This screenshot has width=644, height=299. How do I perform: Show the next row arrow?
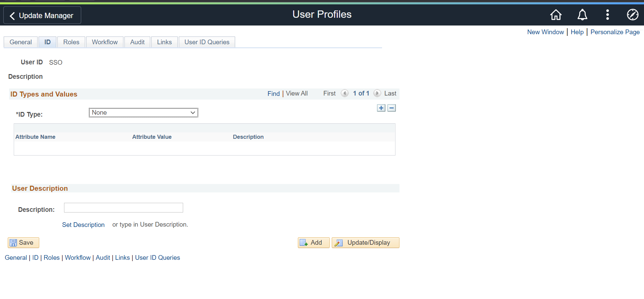click(377, 93)
